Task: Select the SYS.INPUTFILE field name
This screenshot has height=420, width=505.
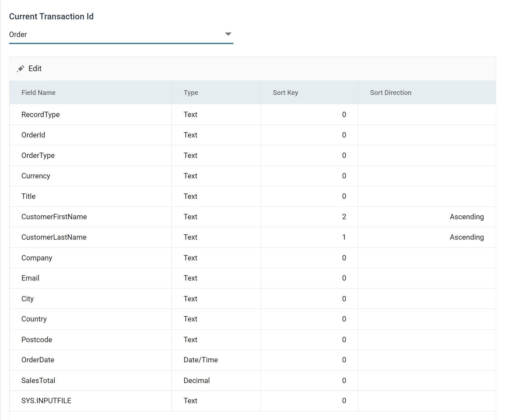Action: [46, 401]
